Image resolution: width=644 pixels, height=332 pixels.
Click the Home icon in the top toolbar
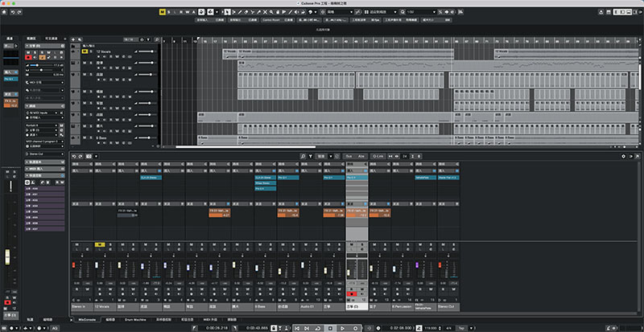[x=4, y=12]
